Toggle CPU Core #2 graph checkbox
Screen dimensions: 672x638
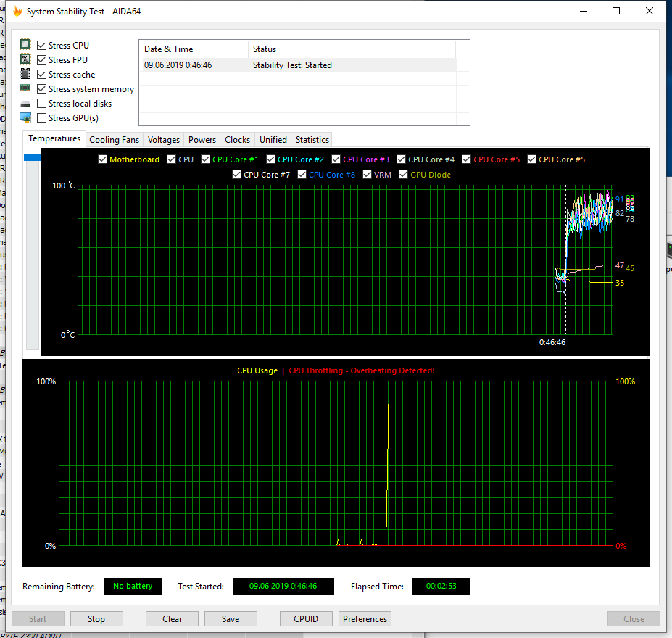[270, 159]
